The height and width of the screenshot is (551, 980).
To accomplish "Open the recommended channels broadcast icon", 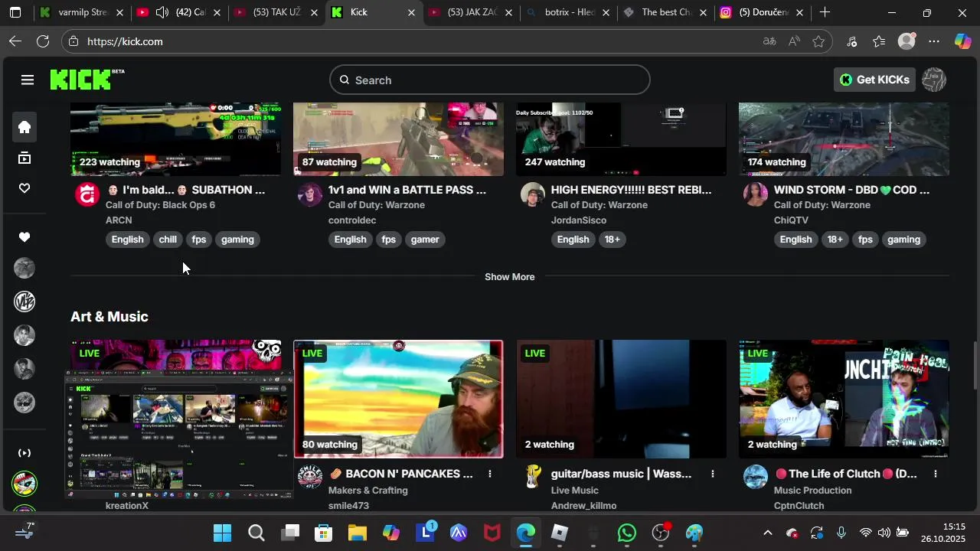I will (x=24, y=453).
